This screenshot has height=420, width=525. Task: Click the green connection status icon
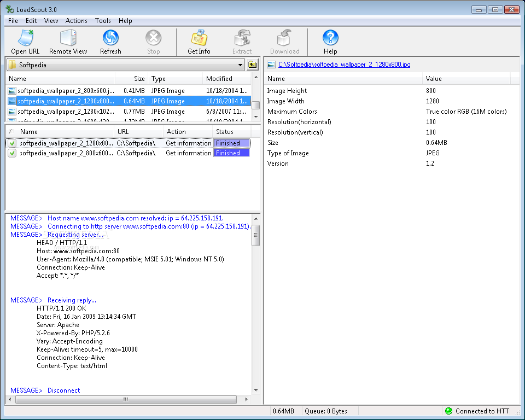tap(448, 411)
